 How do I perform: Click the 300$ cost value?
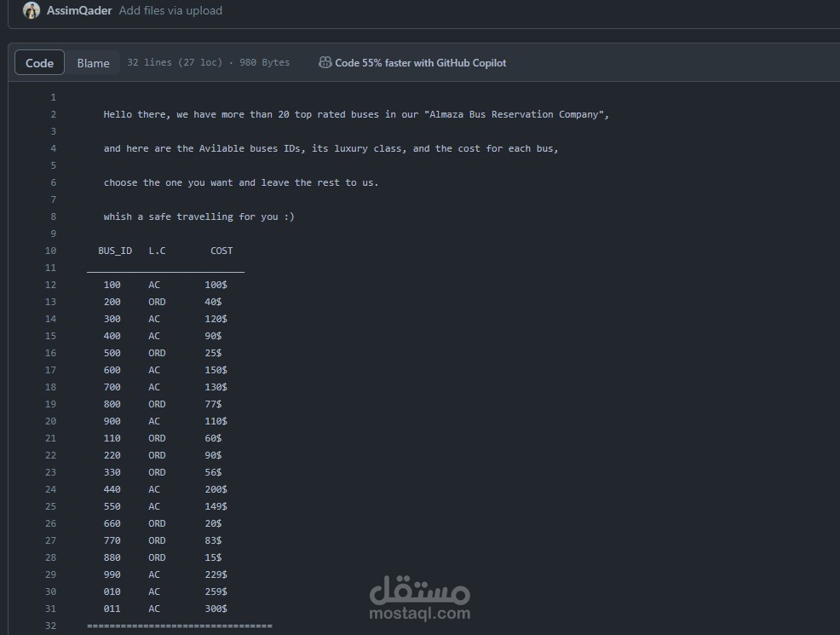tap(216, 609)
